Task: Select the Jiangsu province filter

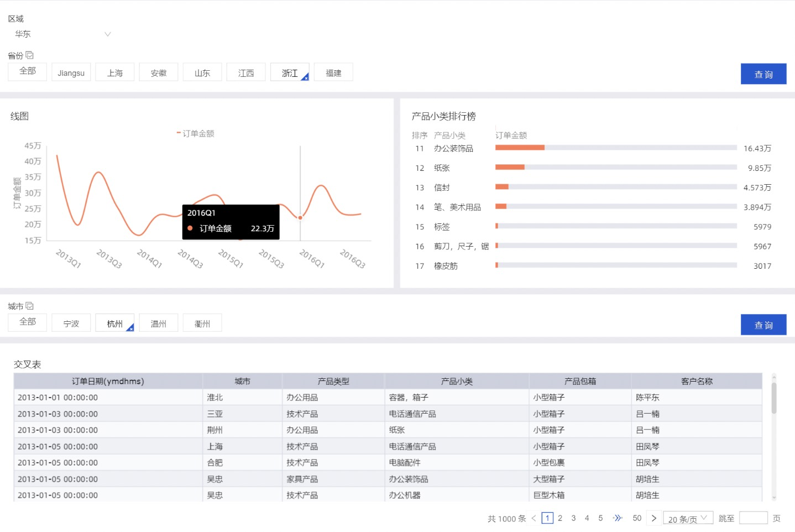Action: [71, 73]
